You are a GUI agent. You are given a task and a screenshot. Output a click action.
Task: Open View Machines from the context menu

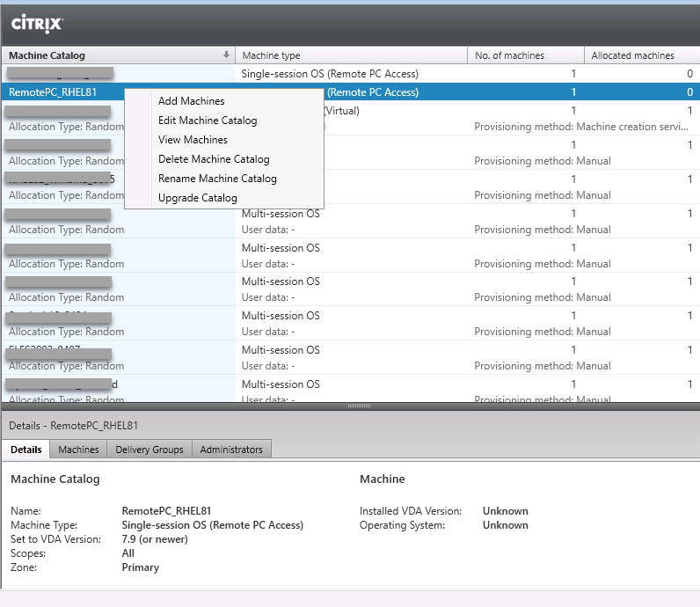193,140
